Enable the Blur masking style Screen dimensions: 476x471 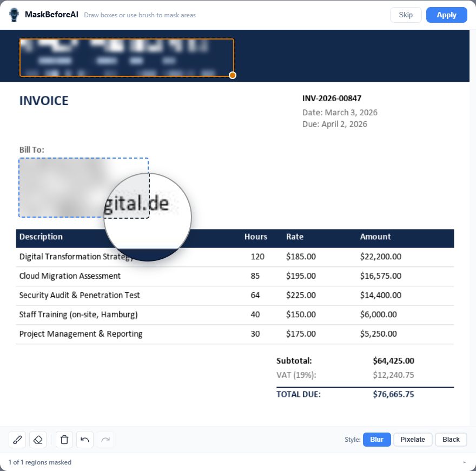click(x=376, y=439)
